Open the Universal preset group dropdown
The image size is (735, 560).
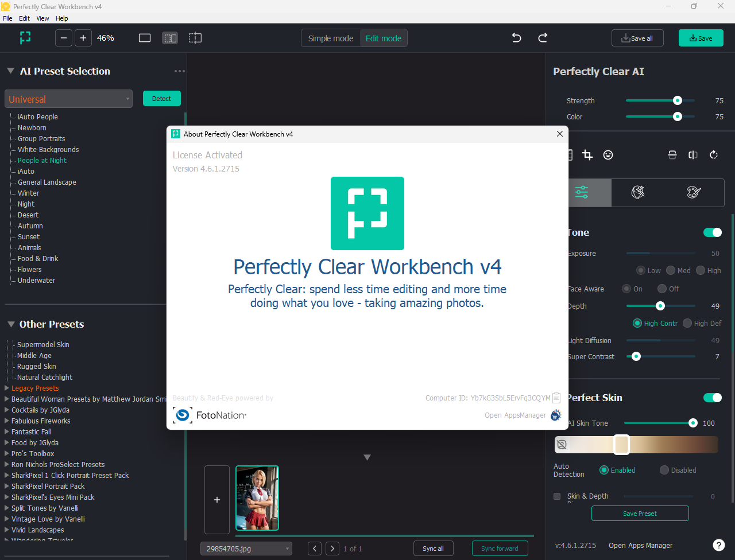pyautogui.click(x=68, y=99)
